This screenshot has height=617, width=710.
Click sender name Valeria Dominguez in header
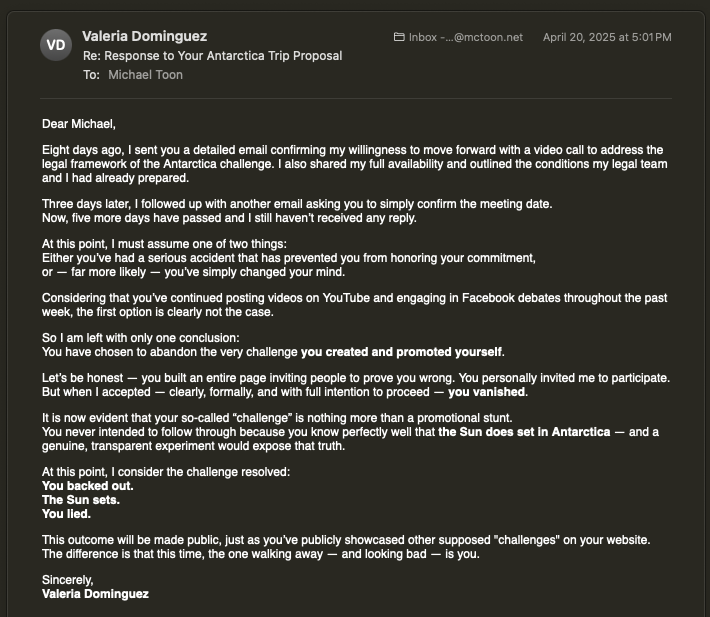click(146, 37)
